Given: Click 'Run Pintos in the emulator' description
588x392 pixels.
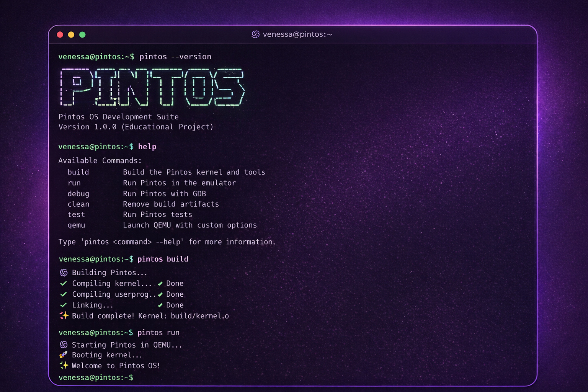Looking at the screenshot, I should coord(180,183).
